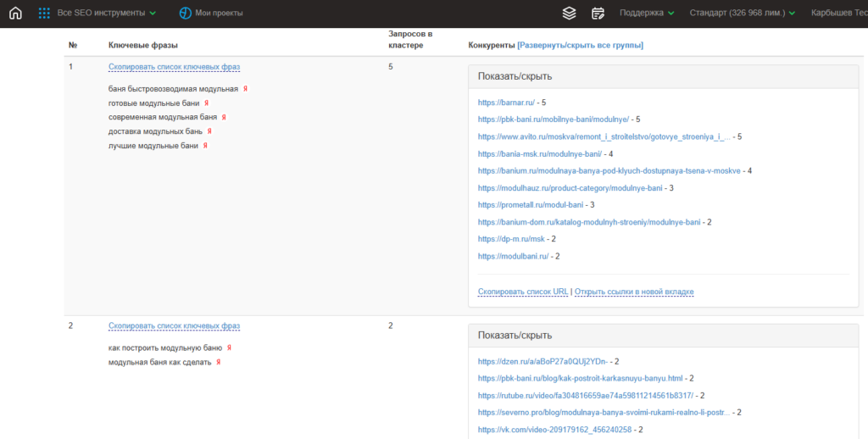Screen dimensions: 868x439
Task: Click Yandex icon next to лучшие модульные бани
Action: (205, 146)
